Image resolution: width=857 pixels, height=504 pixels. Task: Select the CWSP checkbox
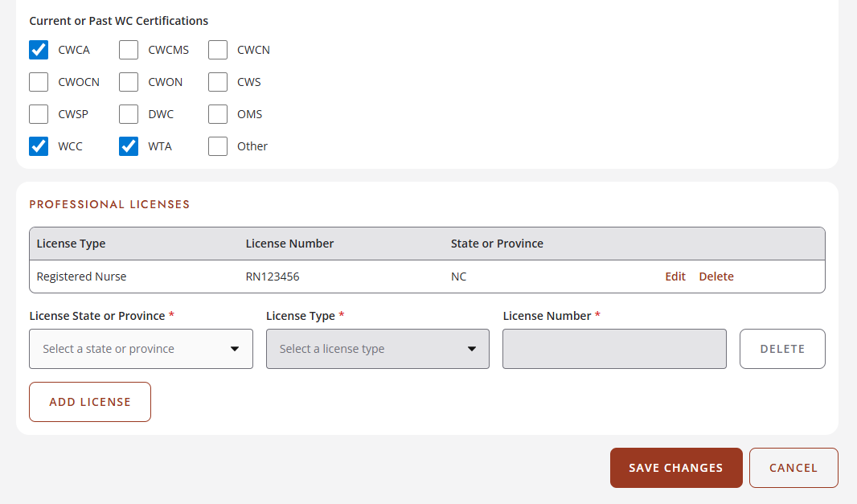(x=39, y=114)
